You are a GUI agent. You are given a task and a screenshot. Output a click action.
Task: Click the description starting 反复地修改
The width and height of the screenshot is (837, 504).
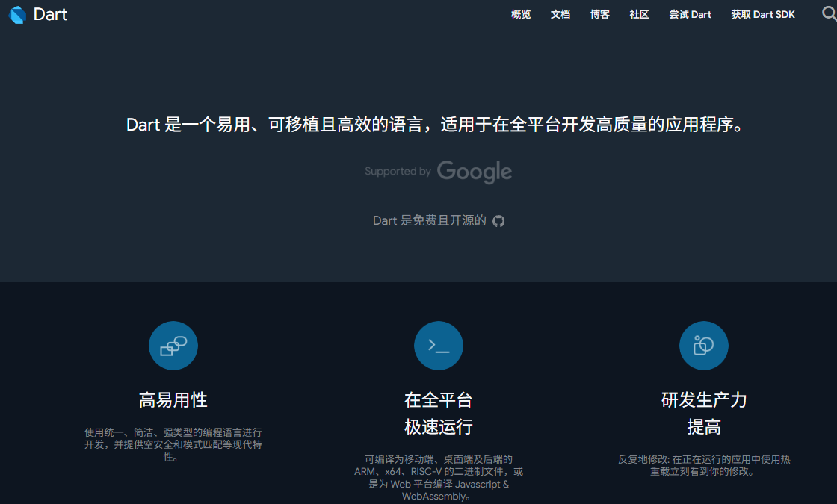703,466
